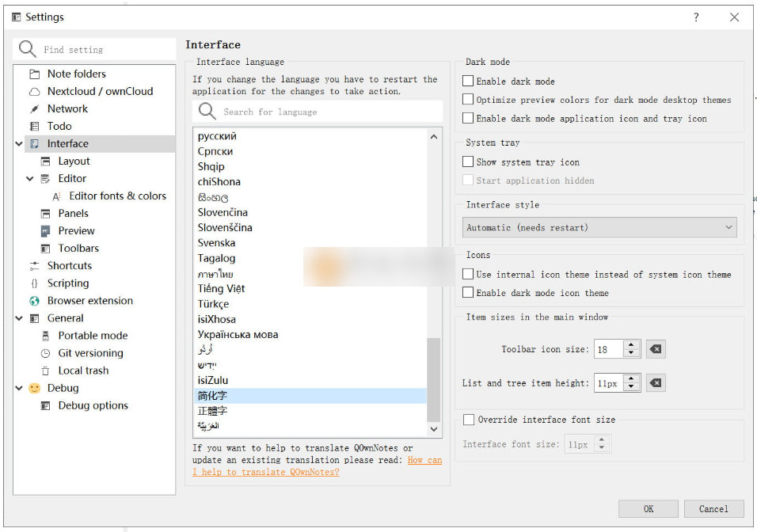Click the Network plug icon
The width and height of the screenshot is (757, 532).
point(34,109)
